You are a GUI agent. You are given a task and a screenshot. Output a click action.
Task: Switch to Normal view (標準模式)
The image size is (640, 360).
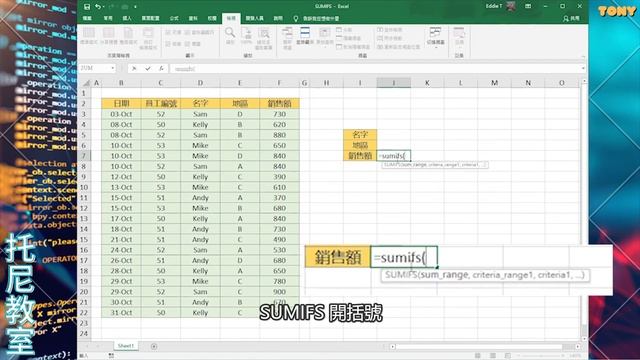89,36
